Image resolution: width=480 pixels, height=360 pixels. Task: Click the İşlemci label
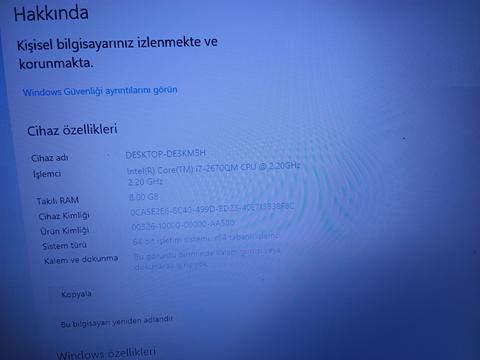click(x=47, y=174)
